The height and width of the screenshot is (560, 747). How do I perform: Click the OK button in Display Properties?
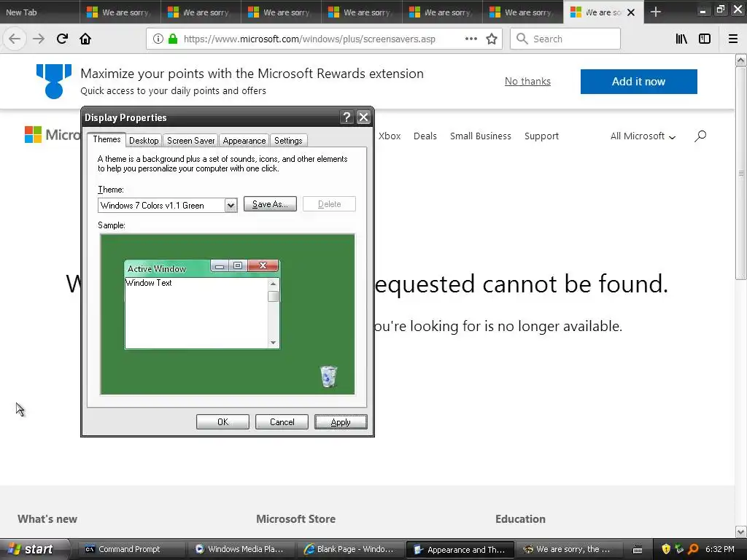coord(222,422)
